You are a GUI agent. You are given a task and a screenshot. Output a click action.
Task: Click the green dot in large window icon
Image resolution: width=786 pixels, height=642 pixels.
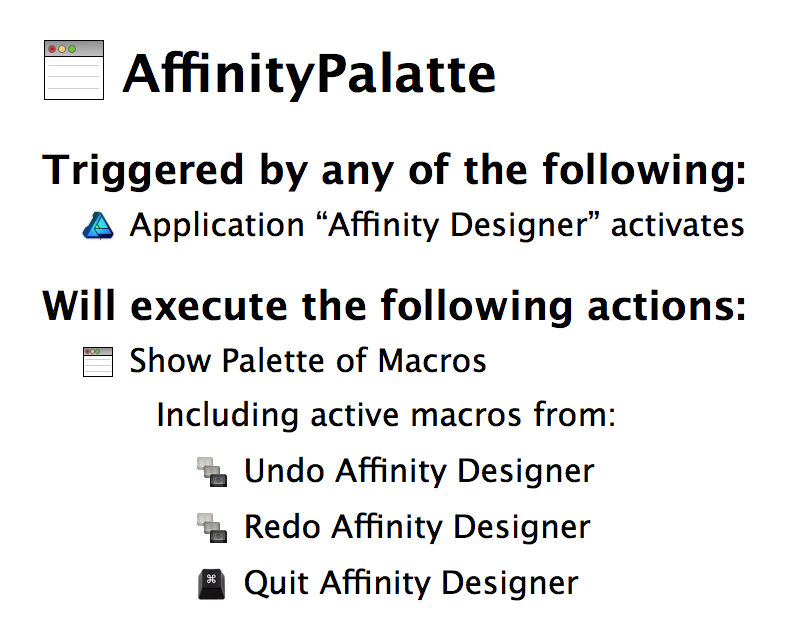pos(72,49)
